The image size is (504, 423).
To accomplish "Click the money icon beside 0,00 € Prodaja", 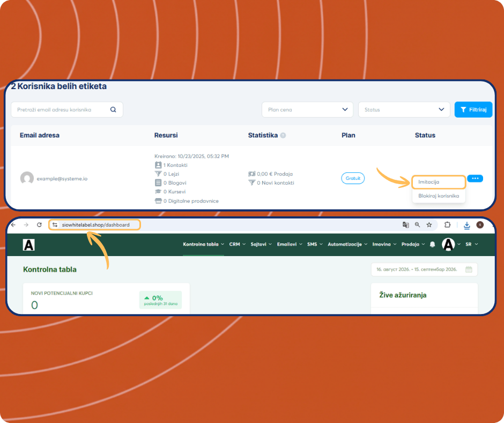I will click(x=251, y=174).
